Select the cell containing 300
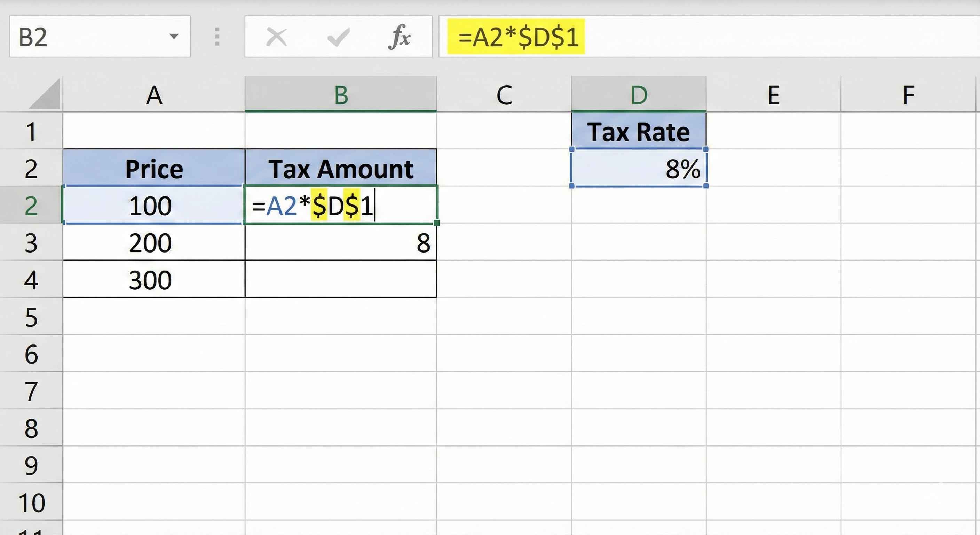The width and height of the screenshot is (980, 535). 154,280
